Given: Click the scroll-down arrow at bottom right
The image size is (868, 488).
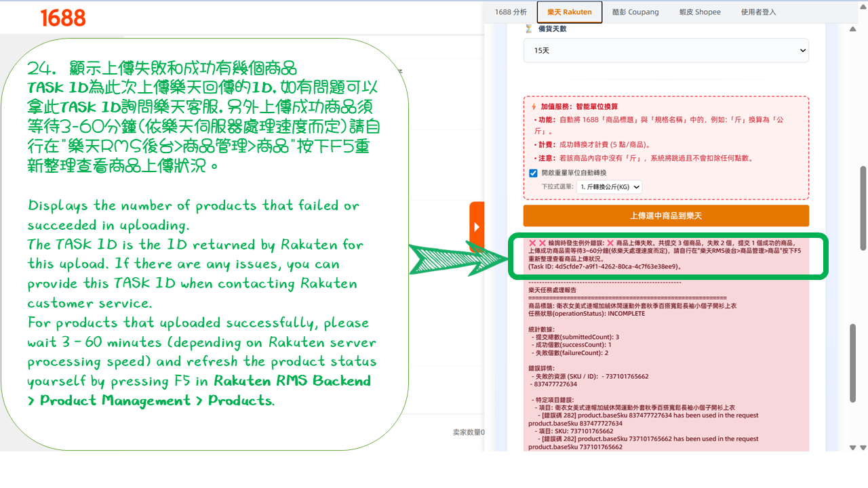Looking at the screenshot, I should point(862,447).
